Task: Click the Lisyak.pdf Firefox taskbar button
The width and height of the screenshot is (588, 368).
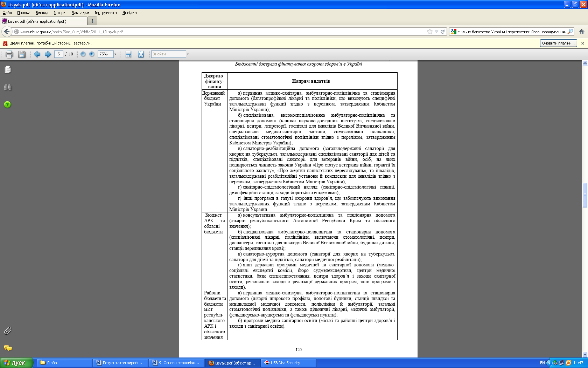Action: click(232, 363)
